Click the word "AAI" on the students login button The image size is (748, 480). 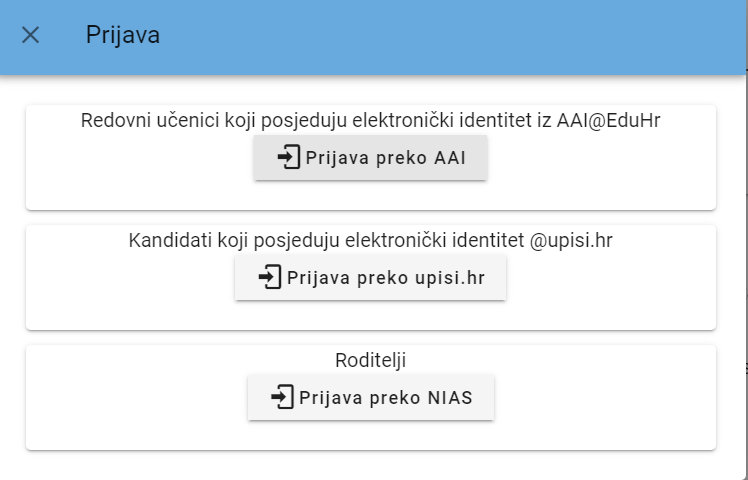coord(448,158)
